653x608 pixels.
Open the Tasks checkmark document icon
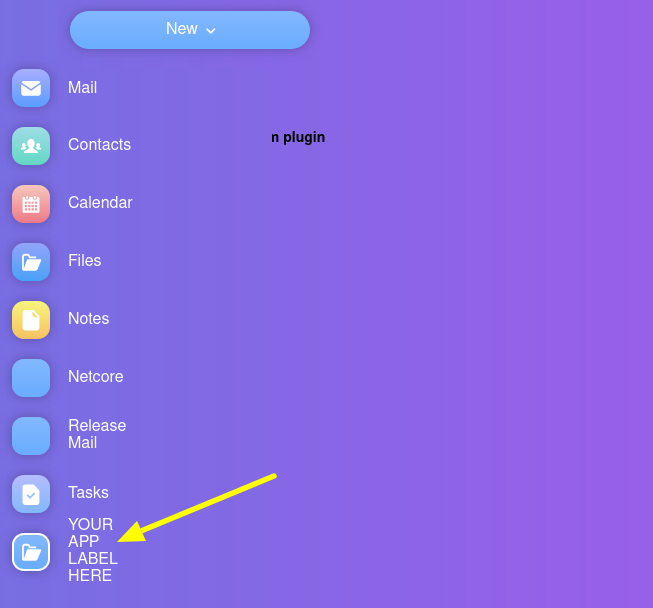[31, 493]
